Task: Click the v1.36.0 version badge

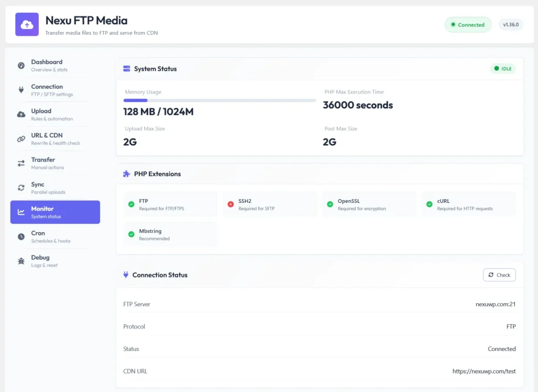Action: (x=511, y=24)
